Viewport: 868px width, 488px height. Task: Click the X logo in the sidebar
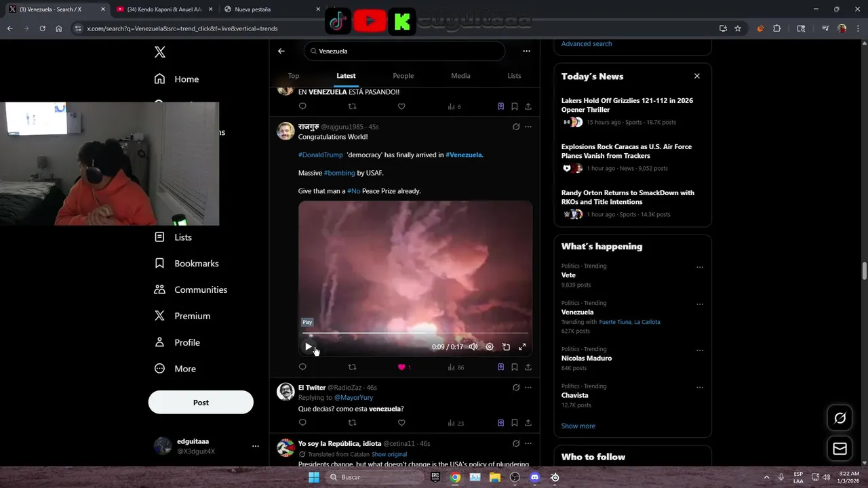click(x=159, y=52)
